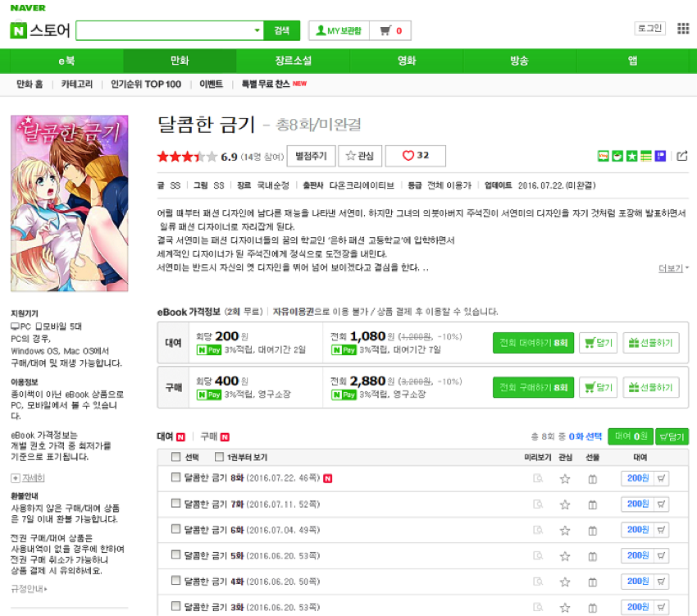Expand 자세히 in the left sidebar
Image resolution: width=697 pixels, height=616 pixels.
[x=28, y=477]
